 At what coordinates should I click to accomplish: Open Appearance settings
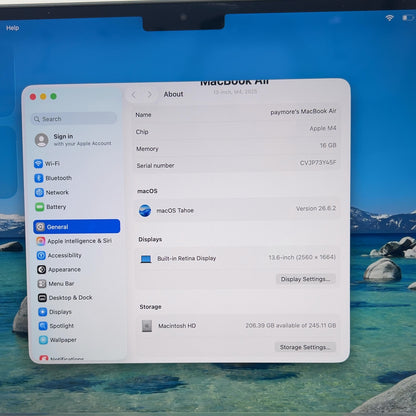[59, 269]
